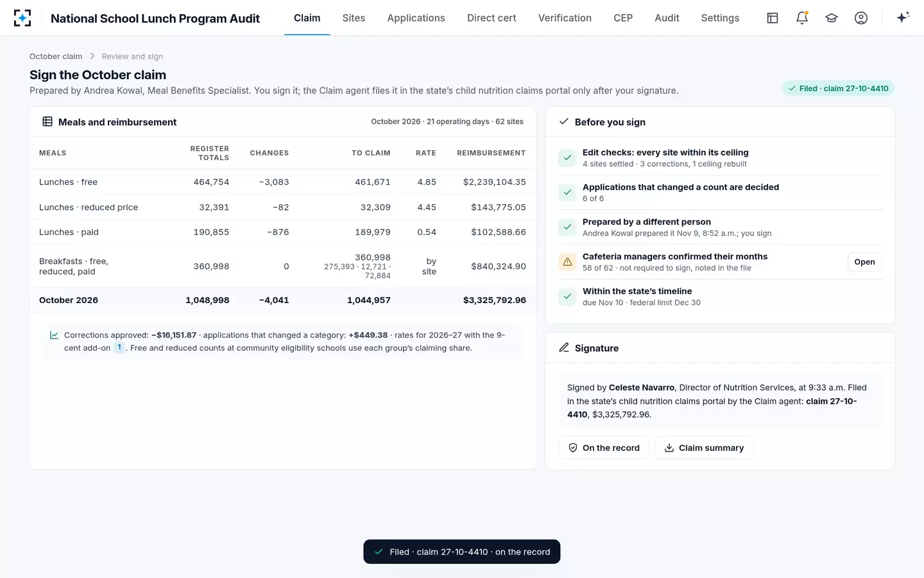Click the checkmark icon beside Before you sign

(x=564, y=121)
